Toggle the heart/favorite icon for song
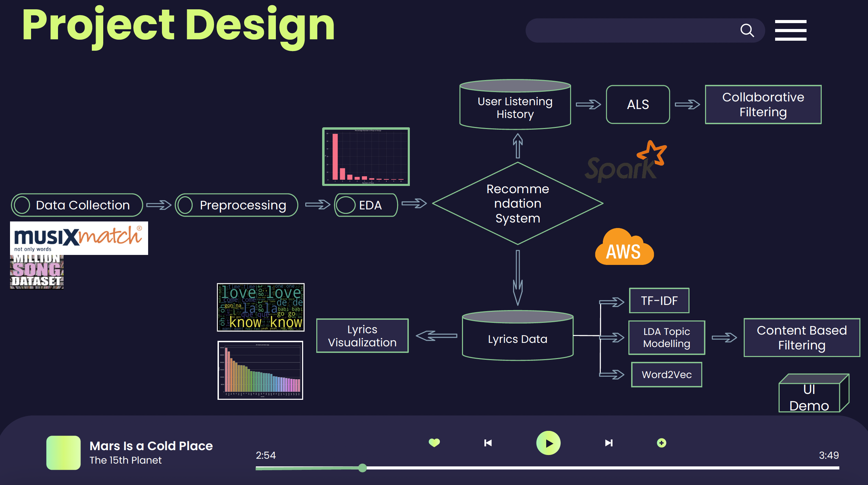Image resolution: width=868 pixels, height=485 pixels. tap(434, 442)
